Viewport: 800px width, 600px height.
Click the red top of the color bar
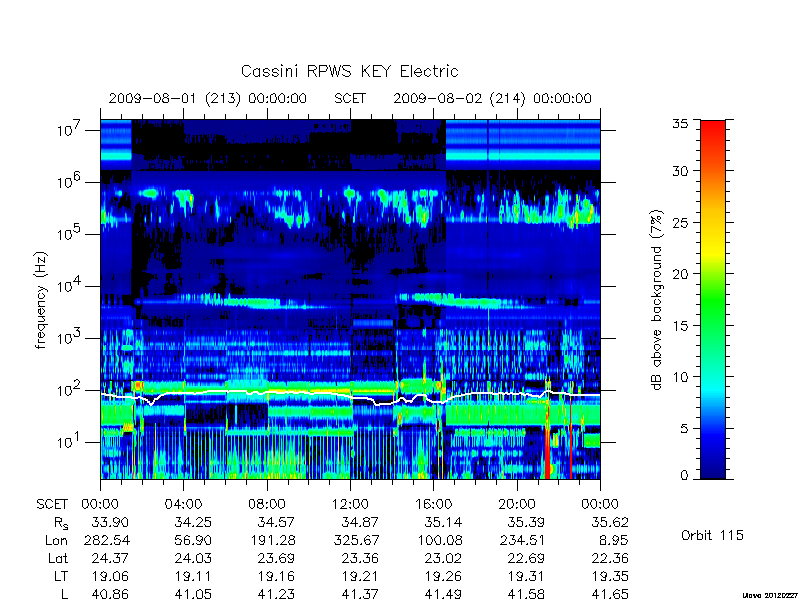[713, 133]
